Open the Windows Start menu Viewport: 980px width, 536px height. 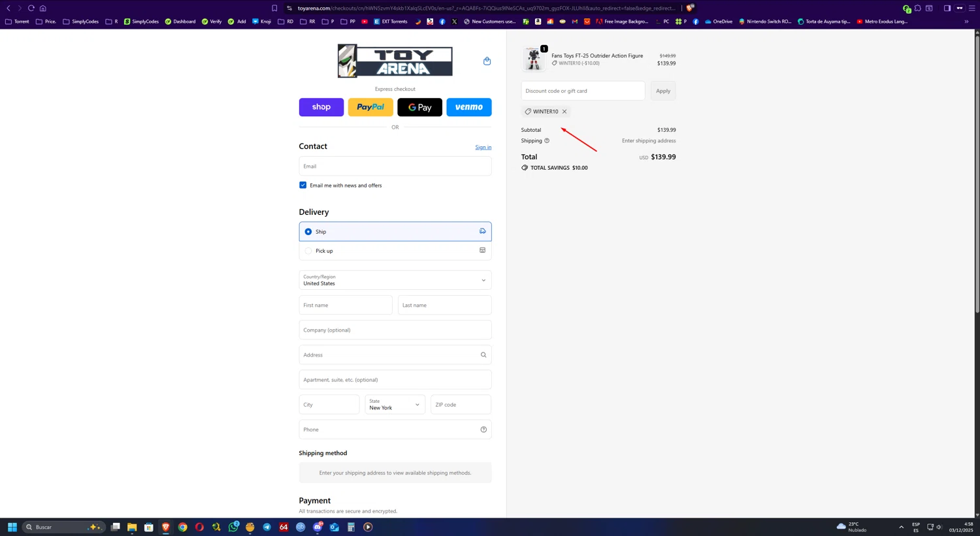tap(12, 527)
